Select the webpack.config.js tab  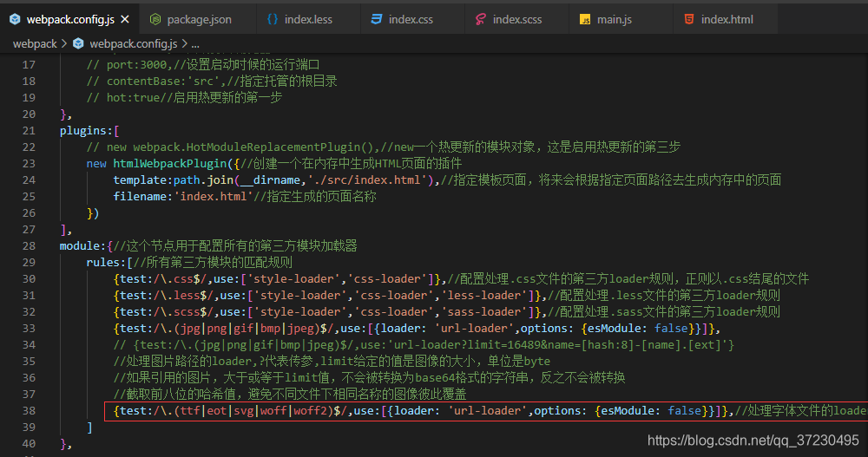pyautogui.click(x=69, y=19)
